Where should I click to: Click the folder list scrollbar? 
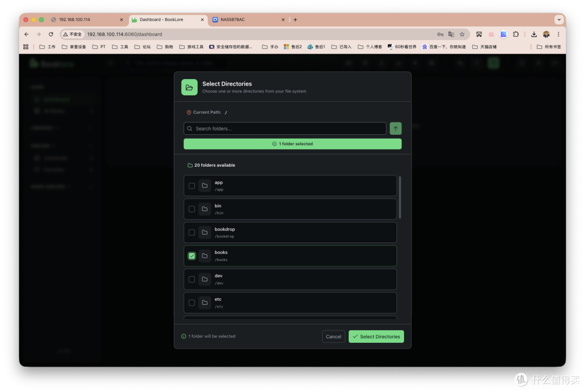[x=400, y=198]
